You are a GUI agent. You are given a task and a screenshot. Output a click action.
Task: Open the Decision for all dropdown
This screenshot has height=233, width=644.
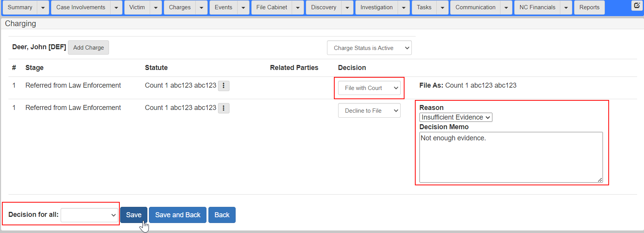89,215
